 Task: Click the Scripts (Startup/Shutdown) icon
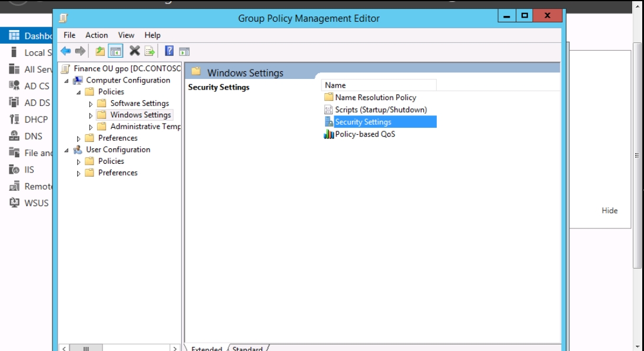point(328,110)
